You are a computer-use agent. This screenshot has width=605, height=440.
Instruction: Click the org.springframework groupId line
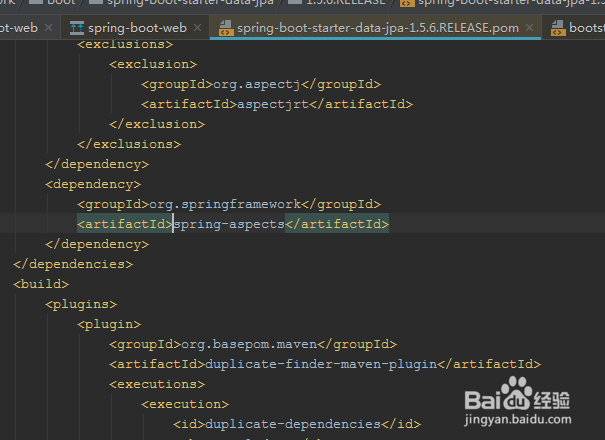coord(229,204)
